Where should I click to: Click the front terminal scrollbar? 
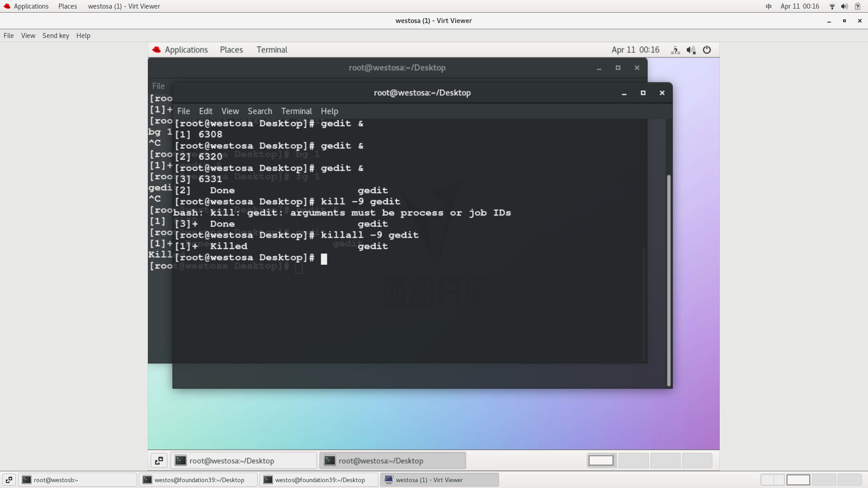tap(669, 280)
